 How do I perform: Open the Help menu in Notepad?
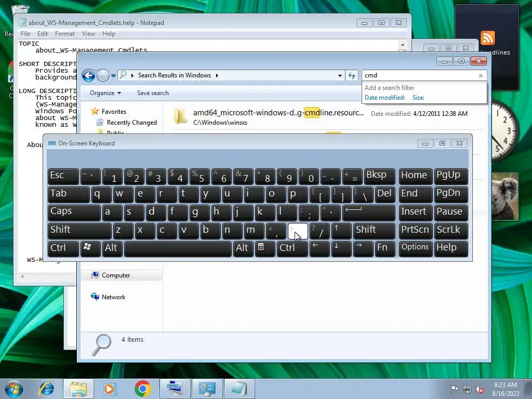[109, 34]
